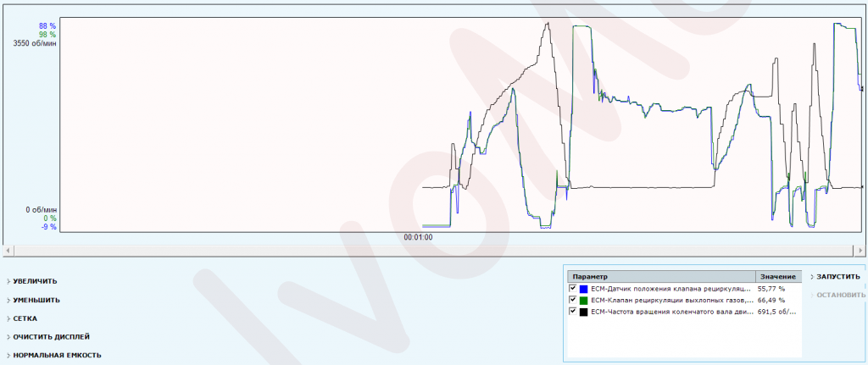Click ОСТАНОВИТЬ to stop data capture
The width and height of the screenshot is (868, 365).
point(840,296)
